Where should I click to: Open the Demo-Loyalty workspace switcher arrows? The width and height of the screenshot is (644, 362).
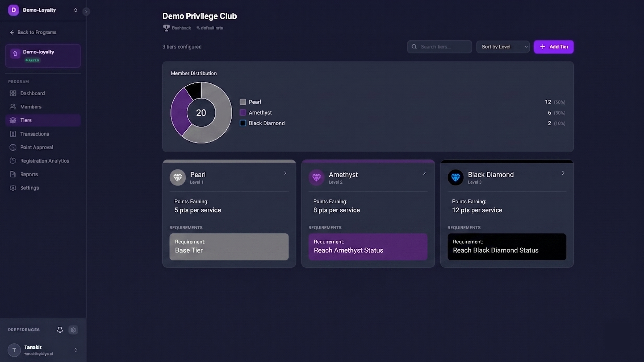pos(75,10)
